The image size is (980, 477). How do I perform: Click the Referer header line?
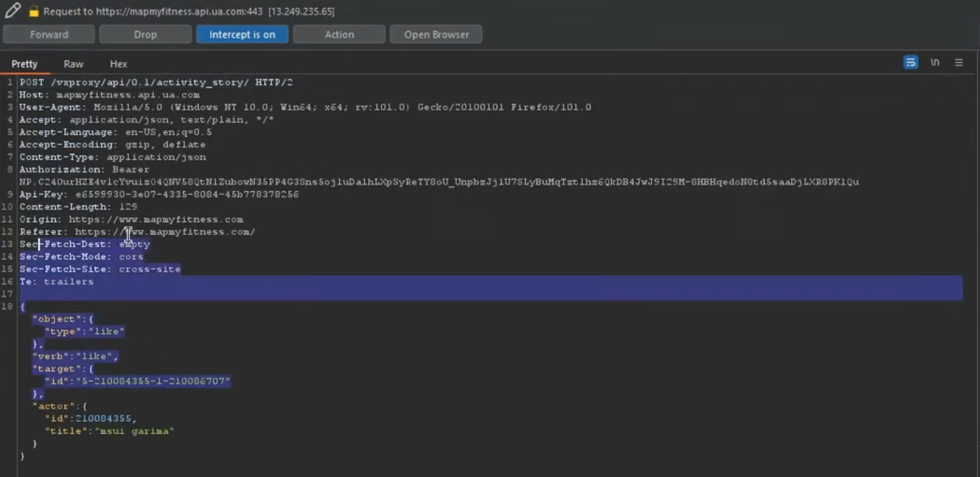(137, 232)
